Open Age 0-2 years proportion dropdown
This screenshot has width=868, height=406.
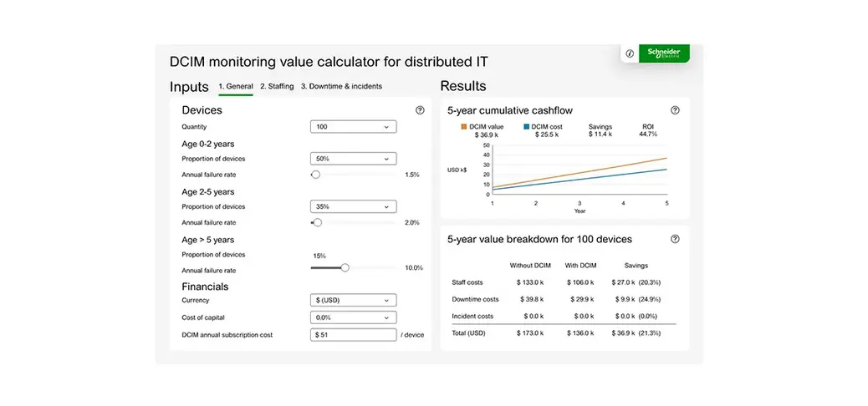click(x=354, y=159)
